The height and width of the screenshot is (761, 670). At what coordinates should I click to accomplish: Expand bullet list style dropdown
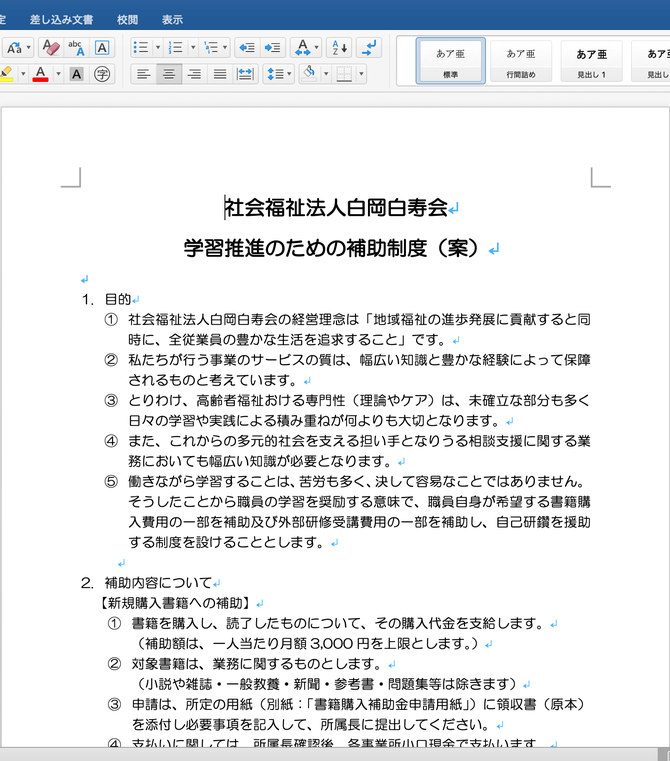pos(158,48)
